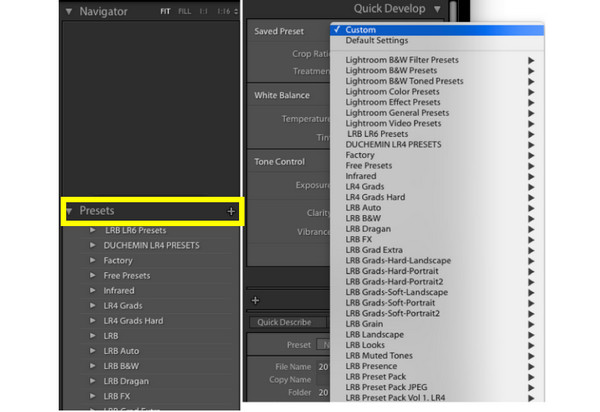
Task: Open LRB Grad Extra submenu
Action: 437,250
